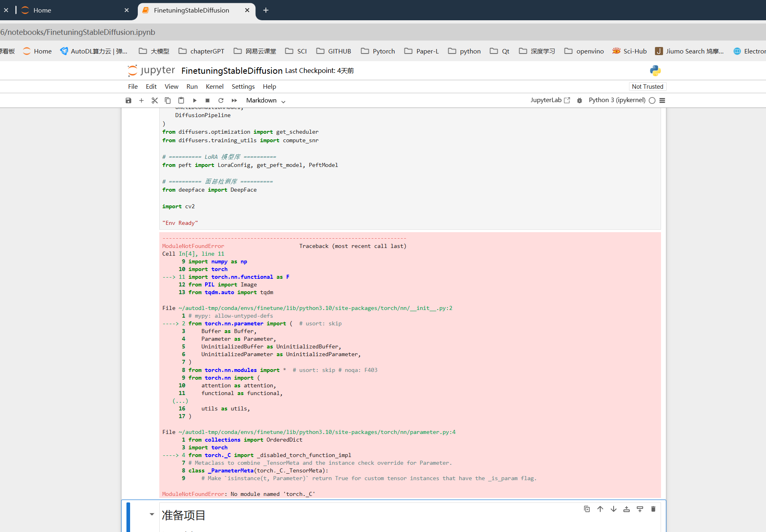The height and width of the screenshot is (532, 766).
Task: Restart the kernel using the refresh icon
Action: point(221,100)
